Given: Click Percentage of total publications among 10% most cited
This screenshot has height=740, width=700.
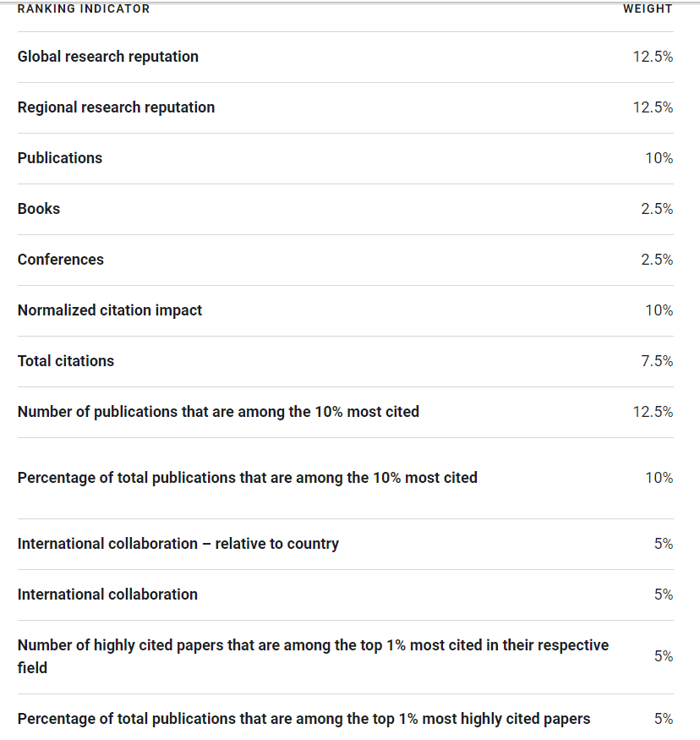Looking at the screenshot, I should click(247, 478).
